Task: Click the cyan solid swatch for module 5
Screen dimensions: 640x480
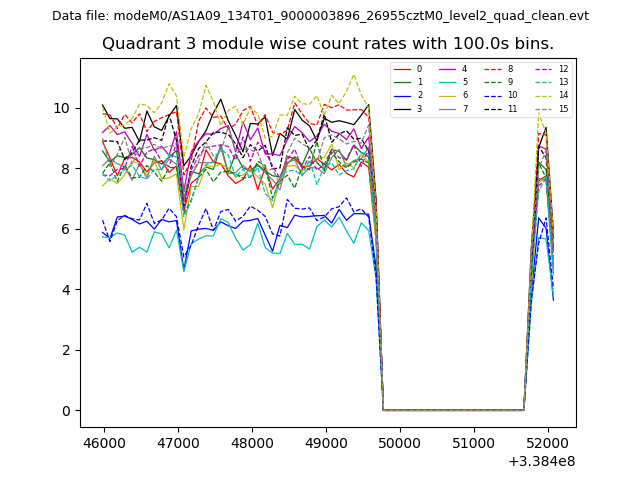Action: [447, 82]
